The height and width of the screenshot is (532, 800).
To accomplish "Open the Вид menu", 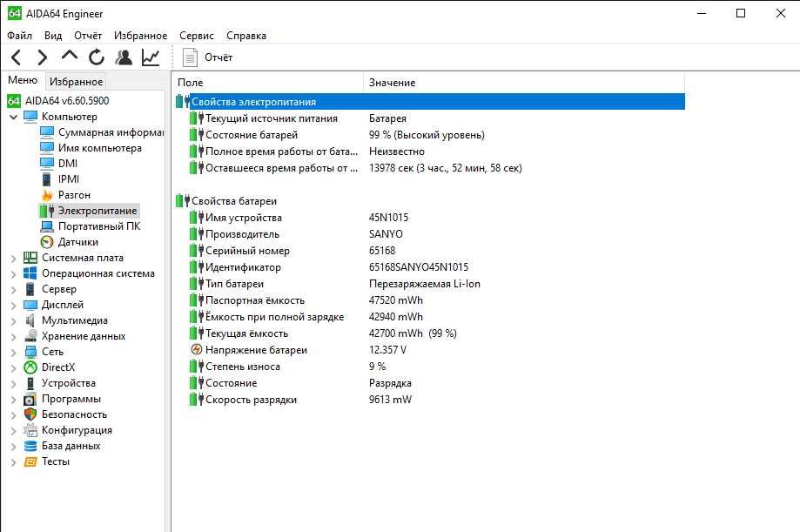I will click(x=53, y=36).
